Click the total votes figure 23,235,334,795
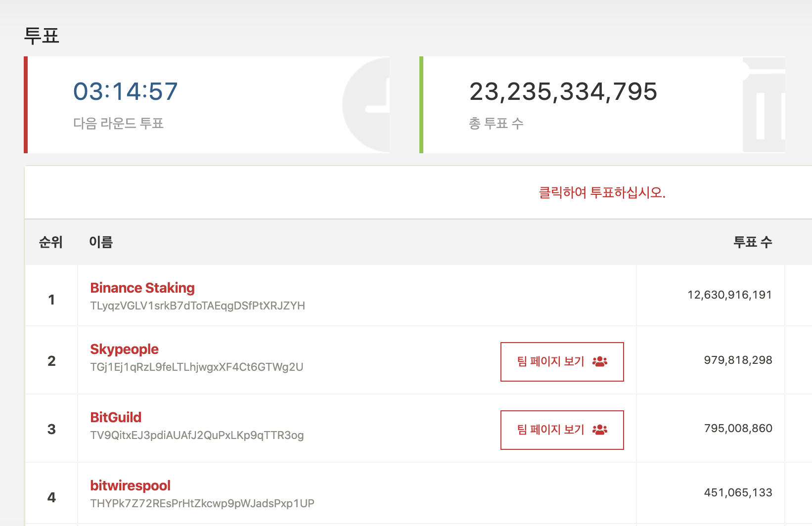The width and height of the screenshot is (812, 526). (563, 91)
